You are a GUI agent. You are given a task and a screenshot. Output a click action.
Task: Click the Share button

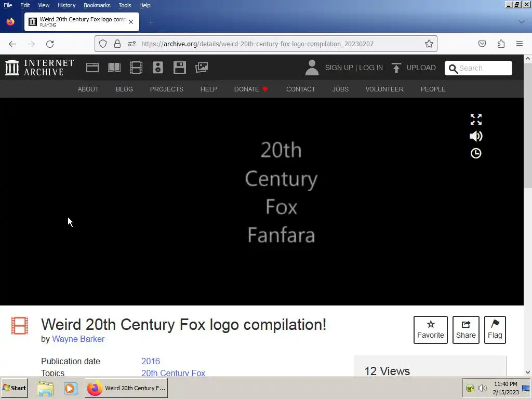tap(466, 330)
